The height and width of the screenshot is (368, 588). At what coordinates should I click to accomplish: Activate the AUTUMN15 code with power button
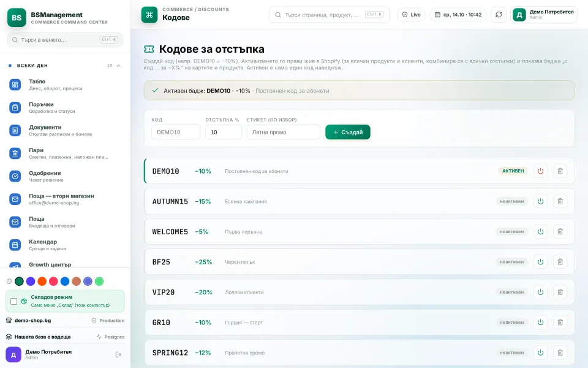(540, 201)
